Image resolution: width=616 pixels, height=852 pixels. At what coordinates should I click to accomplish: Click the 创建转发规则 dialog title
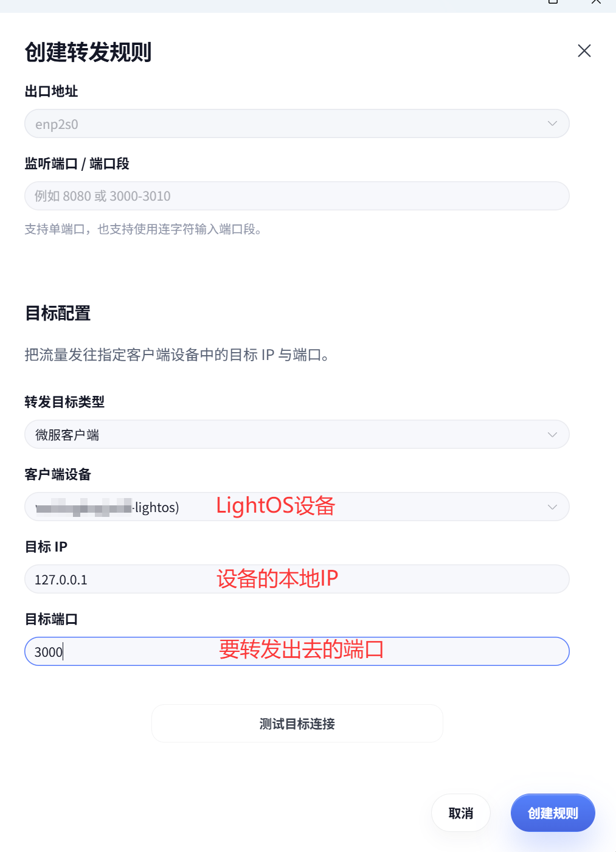pos(88,52)
